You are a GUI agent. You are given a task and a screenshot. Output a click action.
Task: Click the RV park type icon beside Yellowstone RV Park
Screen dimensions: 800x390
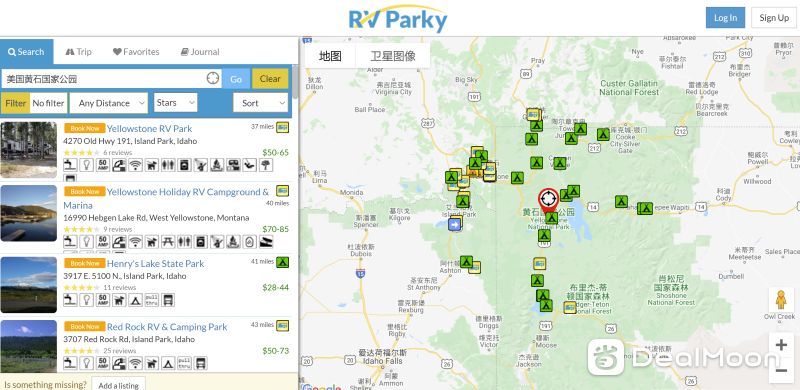click(x=282, y=127)
